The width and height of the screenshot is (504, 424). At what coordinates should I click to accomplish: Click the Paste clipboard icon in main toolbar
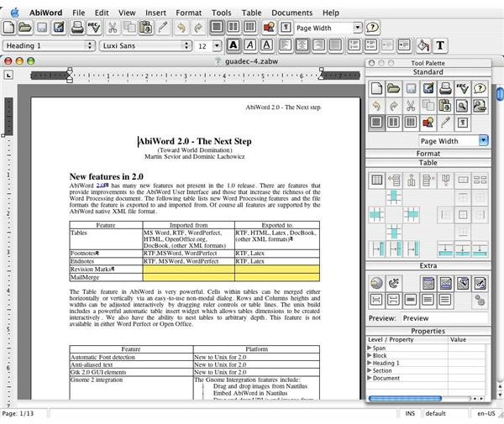[146, 28]
